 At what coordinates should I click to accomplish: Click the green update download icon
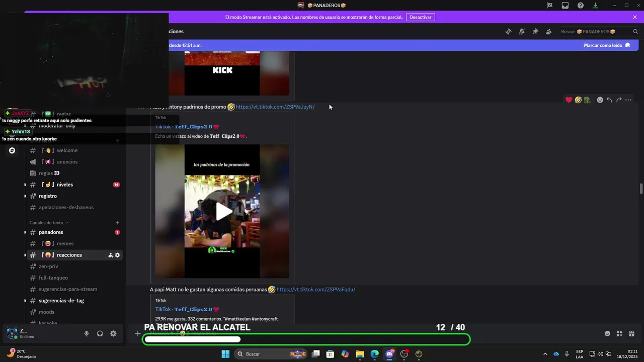595,6
